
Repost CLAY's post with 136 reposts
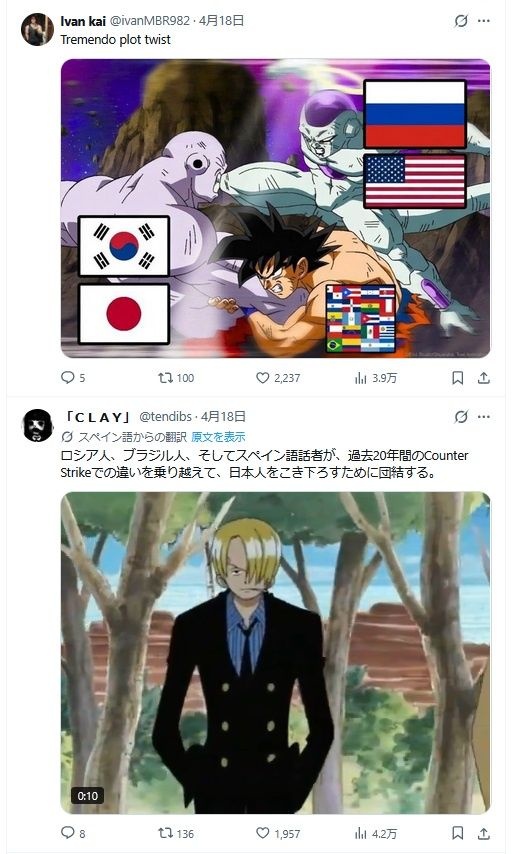pyautogui.click(x=176, y=833)
